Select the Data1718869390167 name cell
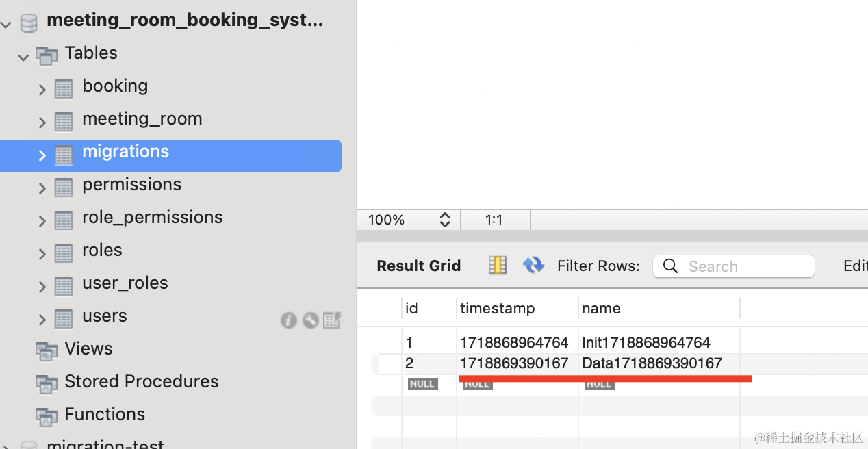Viewport: 868px width, 449px height. 651,363
